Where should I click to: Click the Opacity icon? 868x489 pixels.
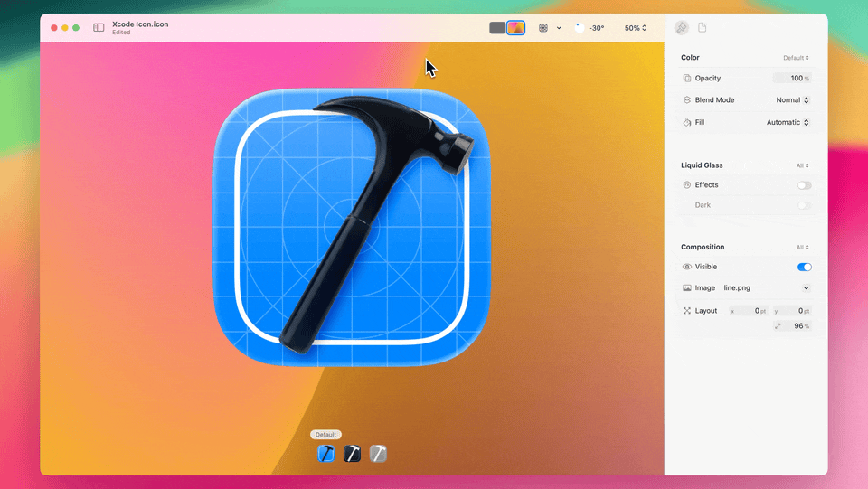[x=687, y=78]
